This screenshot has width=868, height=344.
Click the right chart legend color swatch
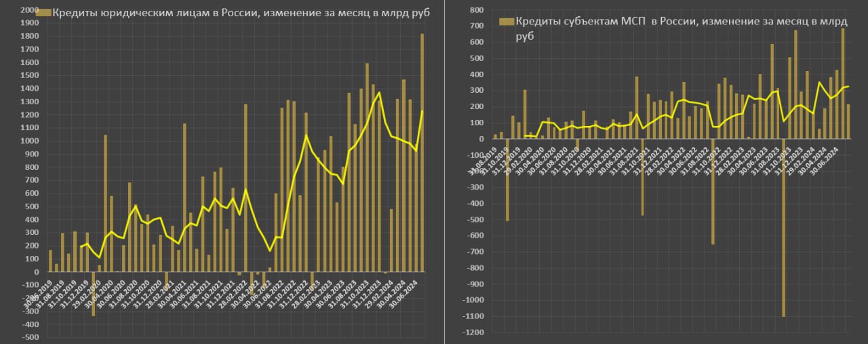point(505,22)
